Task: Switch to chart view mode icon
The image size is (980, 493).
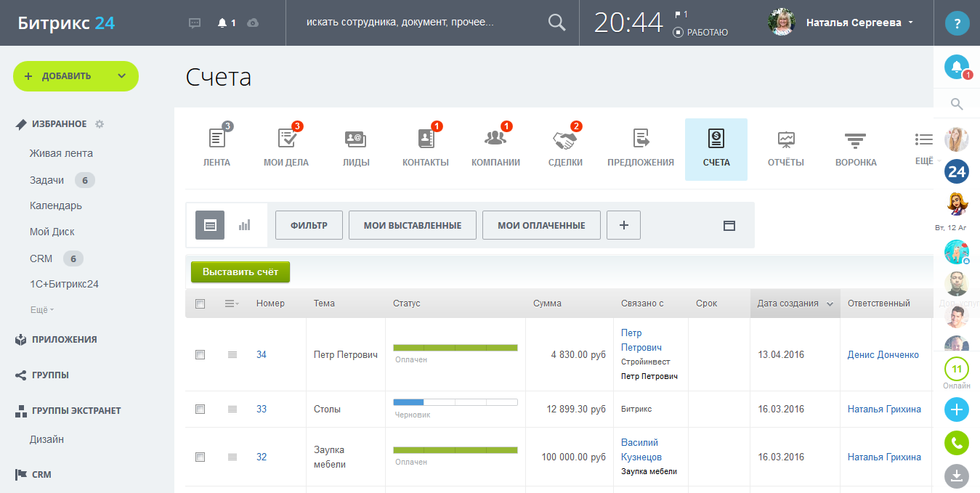Action: click(x=244, y=225)
